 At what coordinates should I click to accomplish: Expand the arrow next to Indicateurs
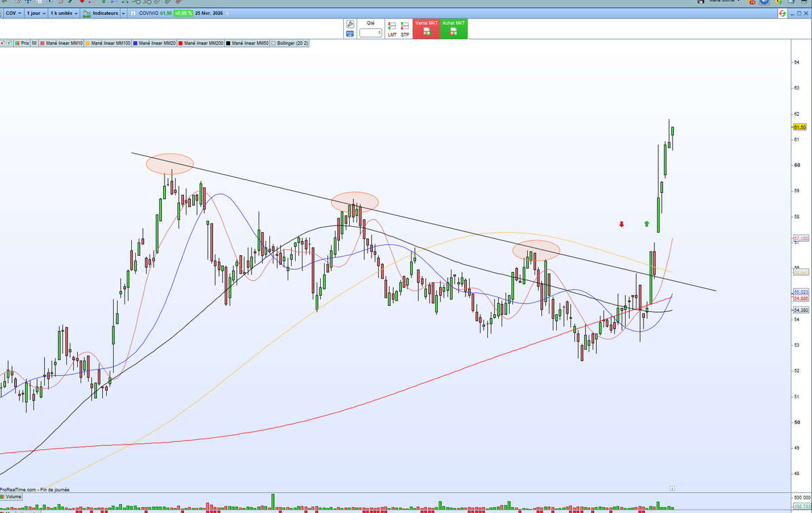[x=123, y=13]
